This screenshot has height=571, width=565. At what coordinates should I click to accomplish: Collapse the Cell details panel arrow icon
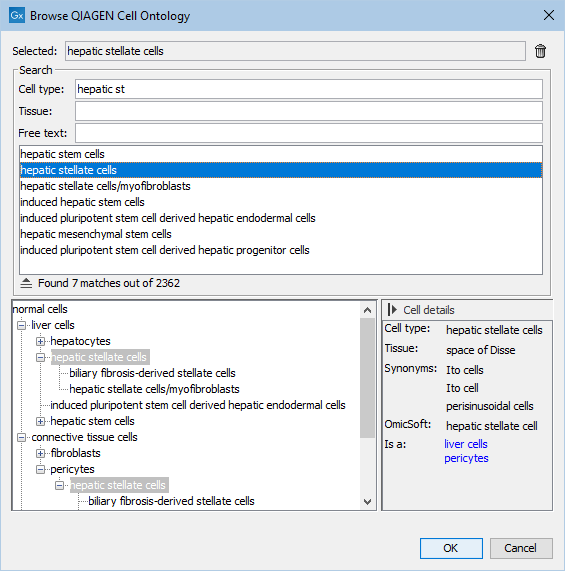coord(392,310)
